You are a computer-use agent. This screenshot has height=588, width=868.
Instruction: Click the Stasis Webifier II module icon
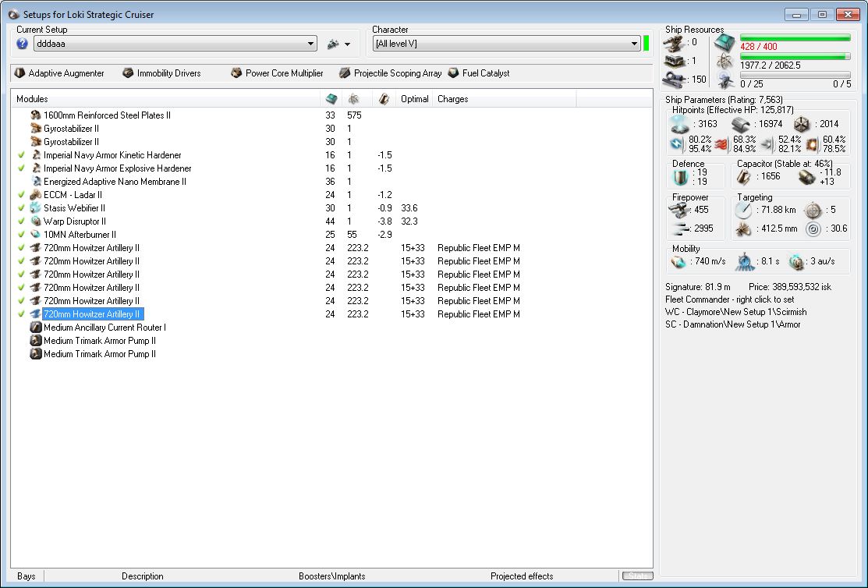pyautogui.click(x=36, y=208)
